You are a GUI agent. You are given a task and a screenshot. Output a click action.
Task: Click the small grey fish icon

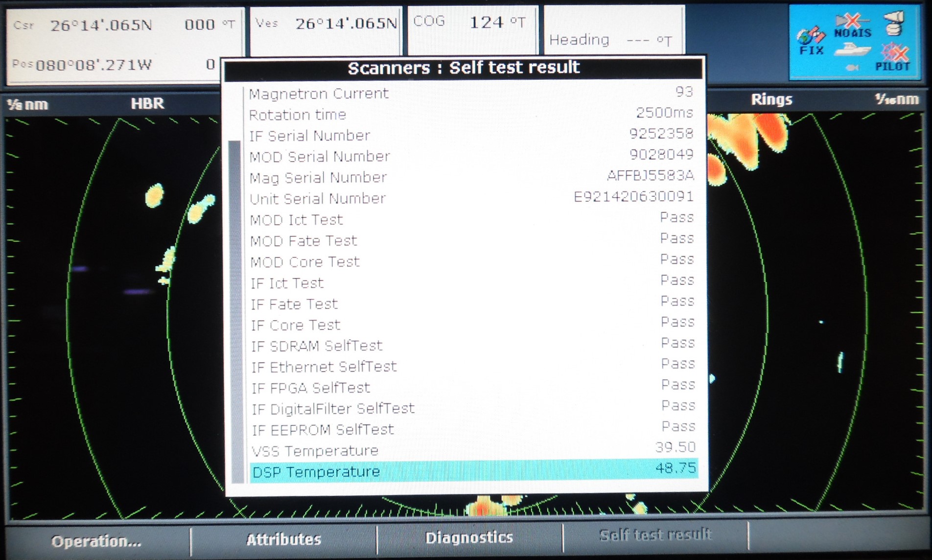tap(852, 68)
